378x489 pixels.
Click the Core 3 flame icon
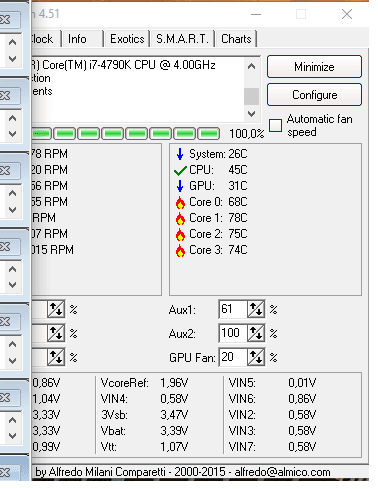click(180, 250)
